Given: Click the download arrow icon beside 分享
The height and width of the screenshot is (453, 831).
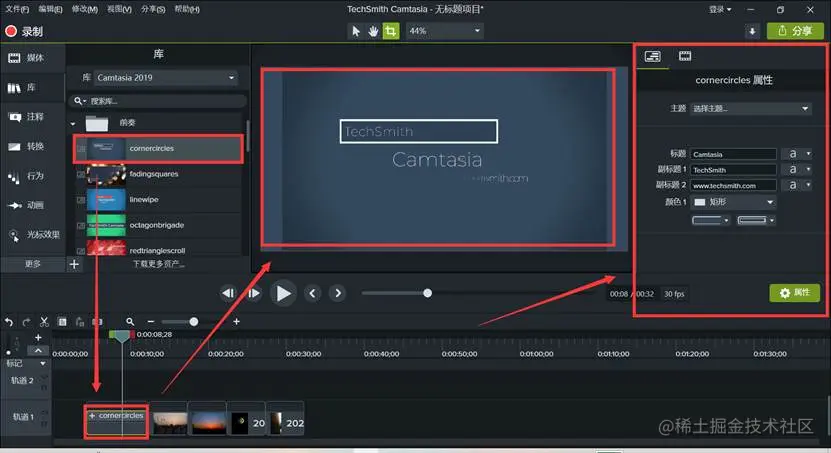Looking at the screenshot, I should [x=752, y=31].
